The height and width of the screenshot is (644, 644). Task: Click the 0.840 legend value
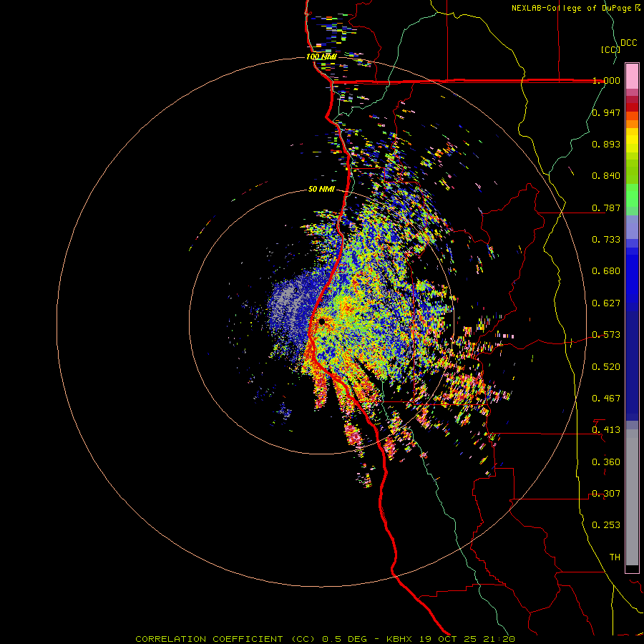coord(606,176)
